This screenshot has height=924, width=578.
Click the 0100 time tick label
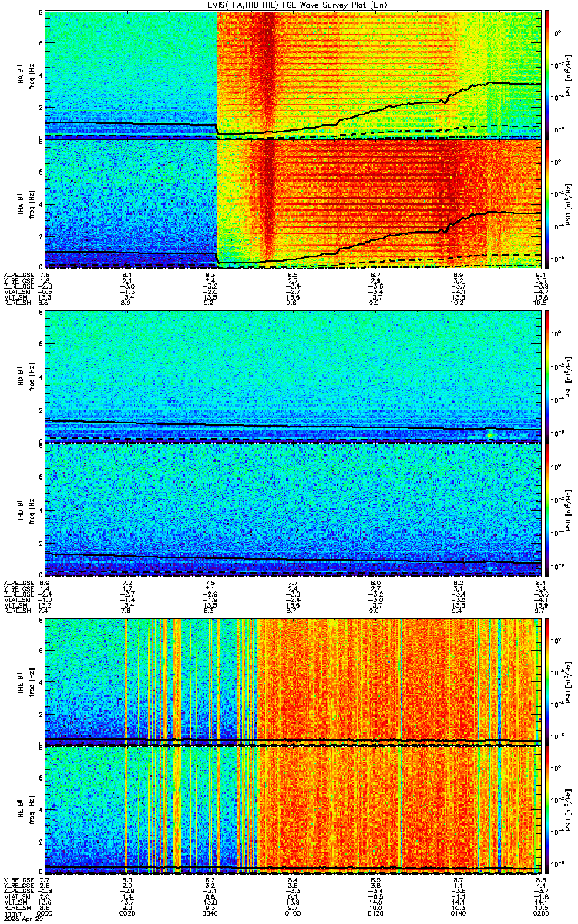point(293,912)
